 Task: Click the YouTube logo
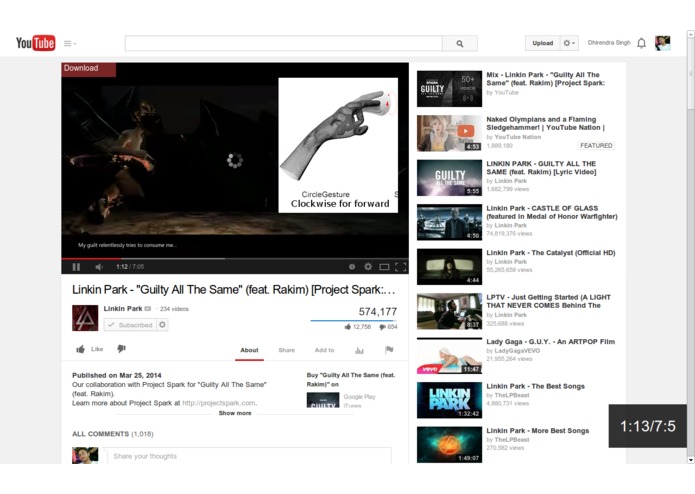[35, 43]
